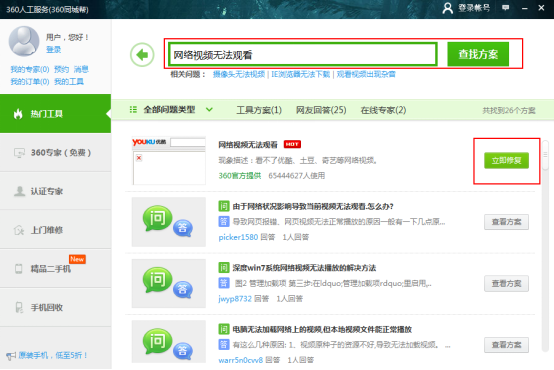Open the Youku thumbnail of the repair tool

(169, 161)
